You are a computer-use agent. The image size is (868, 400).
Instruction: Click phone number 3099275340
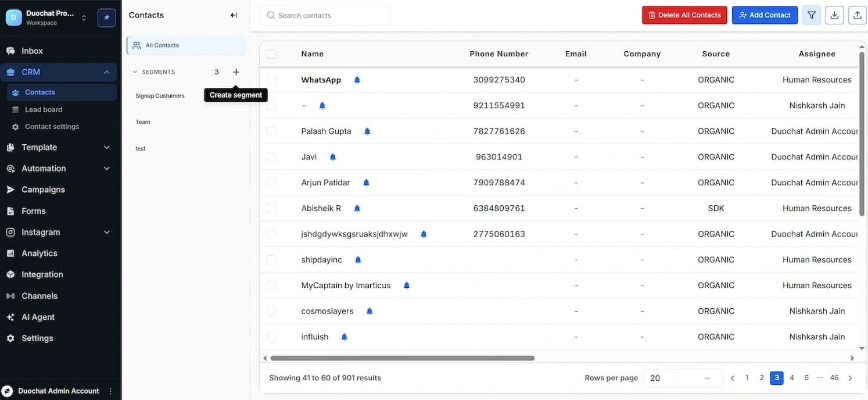click(x=499, y=80)
